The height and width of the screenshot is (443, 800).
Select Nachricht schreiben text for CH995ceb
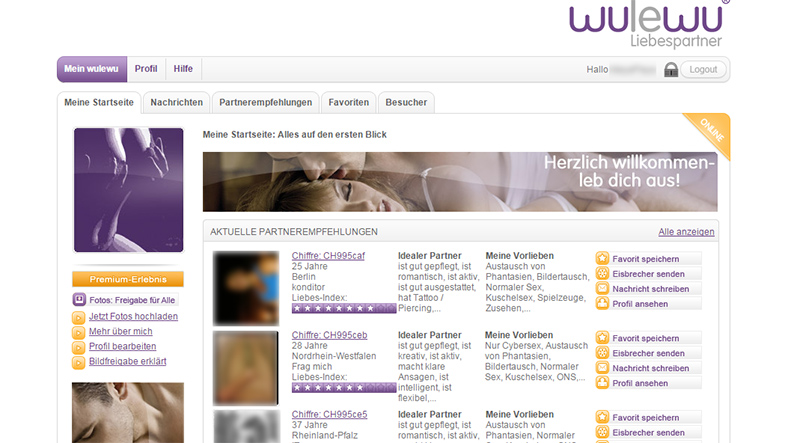[651, 368]
